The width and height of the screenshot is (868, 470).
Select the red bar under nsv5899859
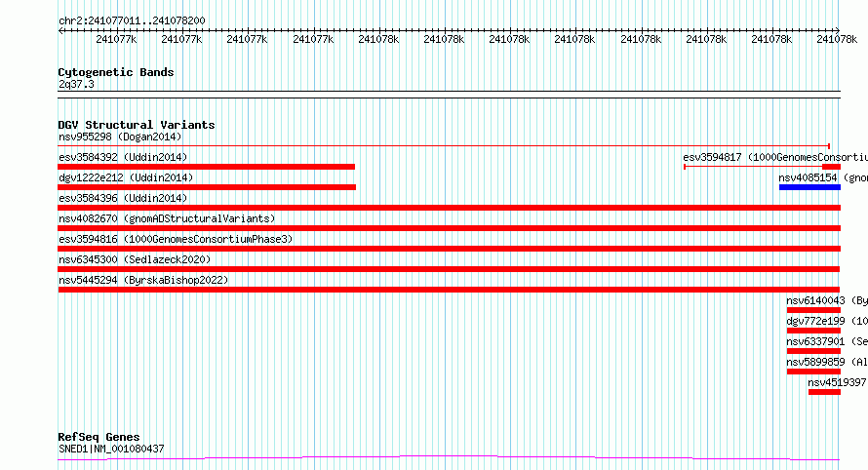pos(813,372)
